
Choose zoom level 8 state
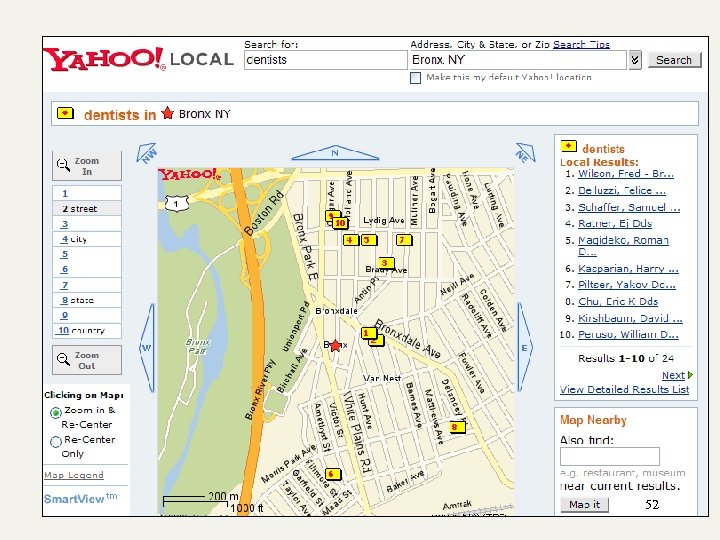(87, 300)
